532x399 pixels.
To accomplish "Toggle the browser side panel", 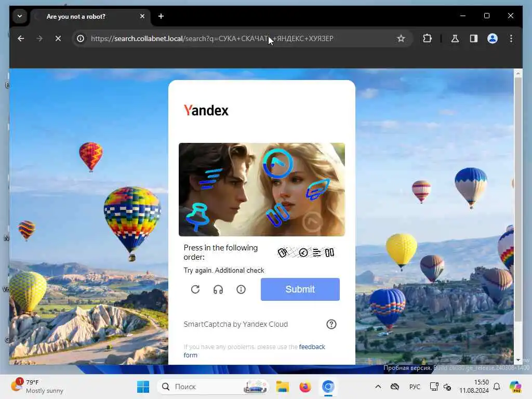I will point(474,38).
